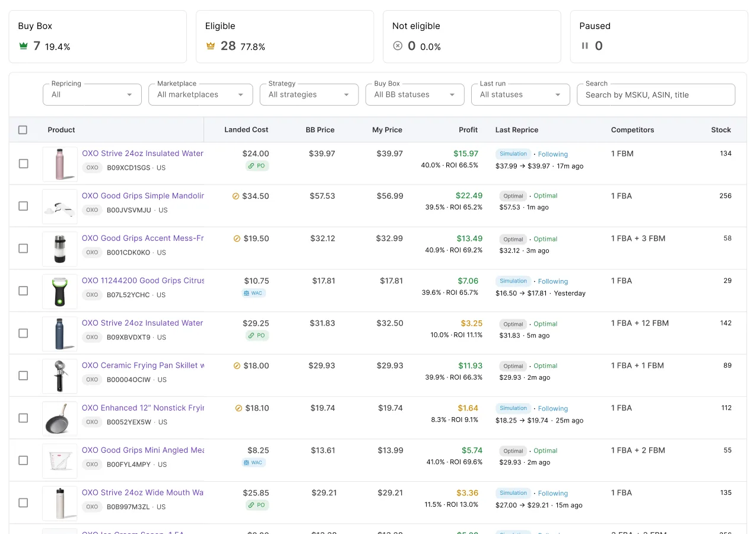Check the box for Mini Angled Measuring row
This screenshot has width=756, height=534.
coord(23,460)
